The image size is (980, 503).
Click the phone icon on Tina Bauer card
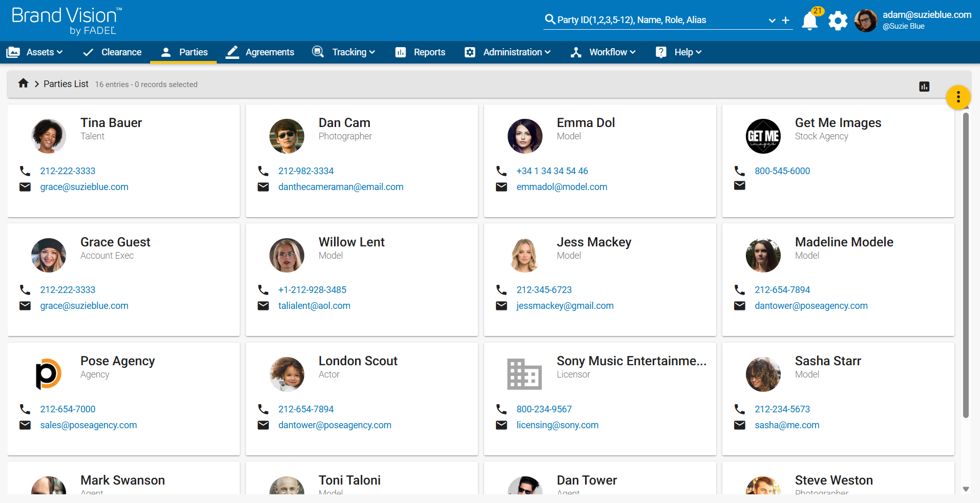click(x=25, y=171)
